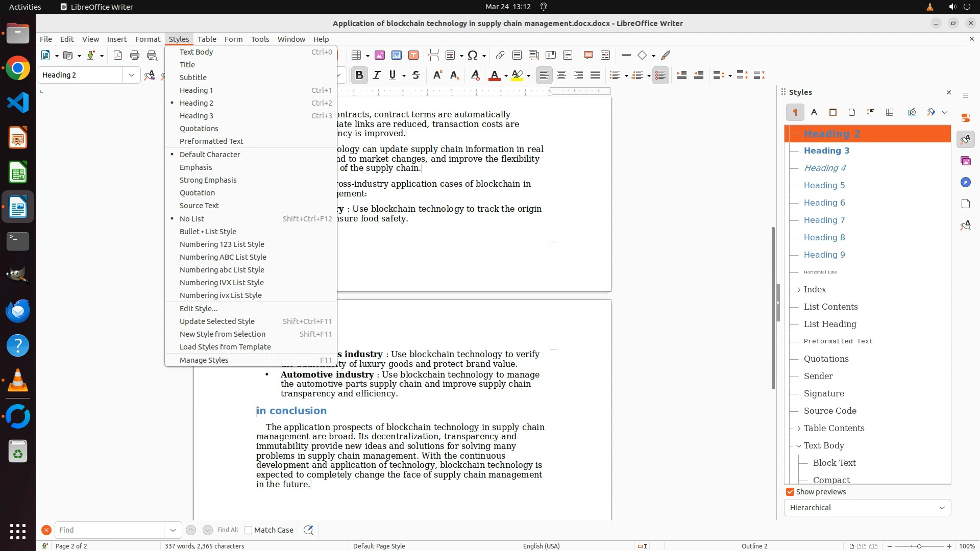Image resolution: width=980 pixels, height=551 pixels.
Task: Open Navigator from sidebar deck
Action: [965, 182]
